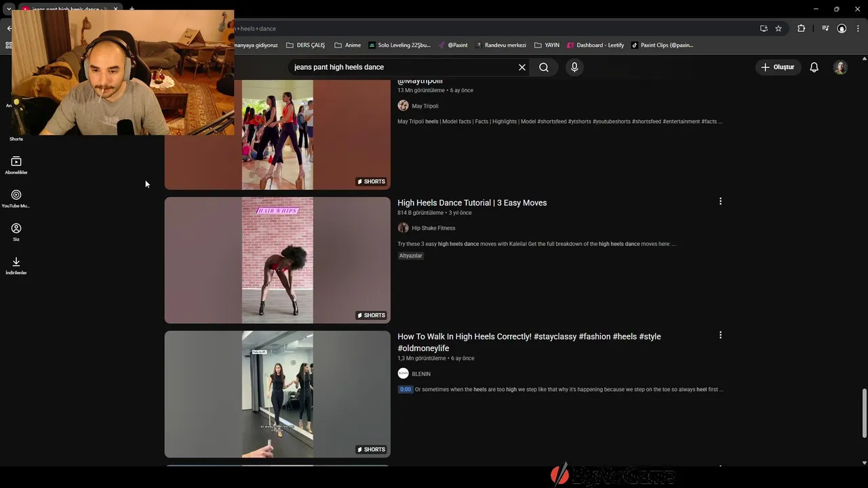The image size is (868, 488).
Task: Open Dashboard - Leetify bookmark
Action: [x=595, y=45]
